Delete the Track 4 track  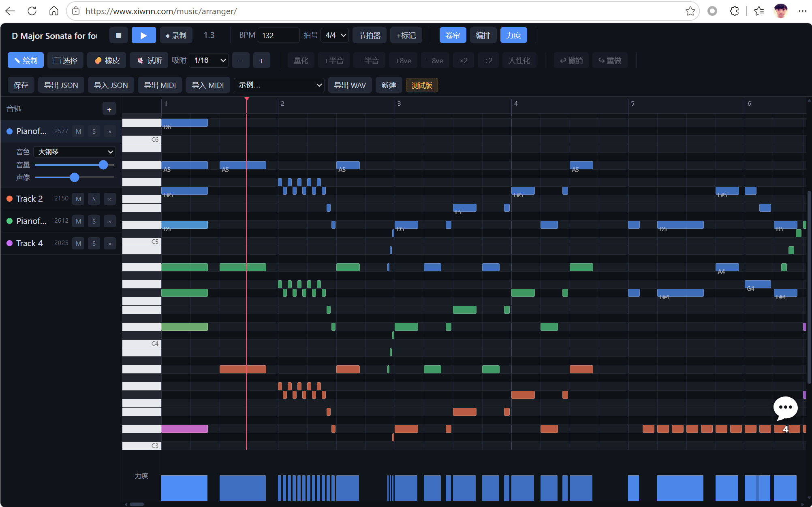(109, 243)
